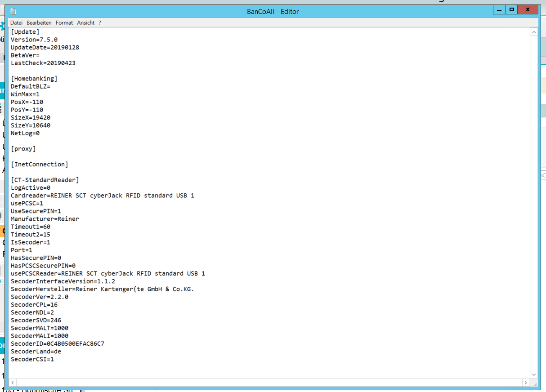546x392 pixels.
Task: Click the line SecoderVer=2.2.0
Action: pos(40,297)
